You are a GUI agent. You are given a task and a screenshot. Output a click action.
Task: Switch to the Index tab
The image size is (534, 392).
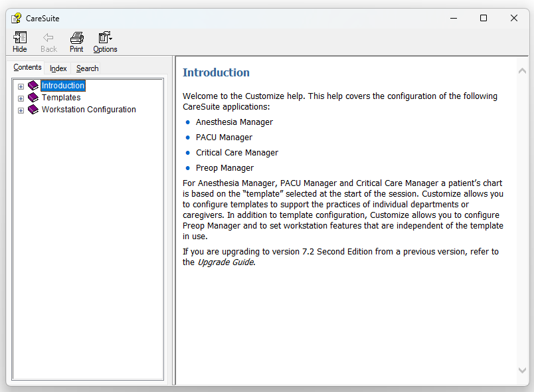point(58,68)
